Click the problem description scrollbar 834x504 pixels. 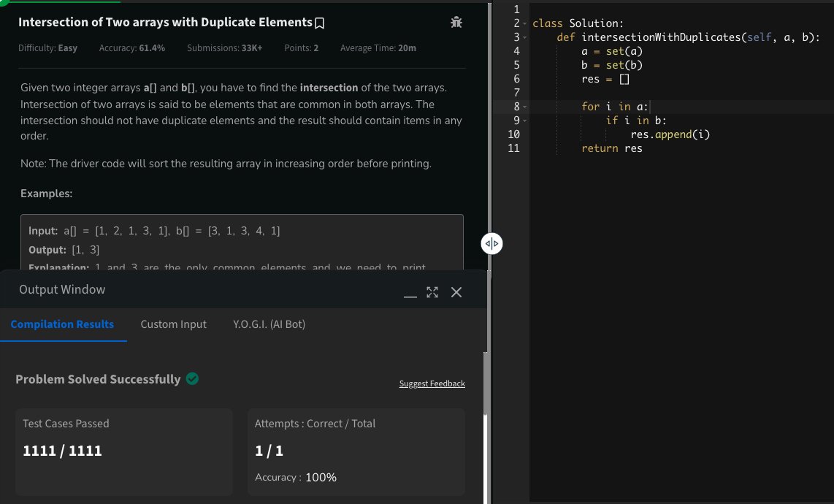[x=490, y=136]
